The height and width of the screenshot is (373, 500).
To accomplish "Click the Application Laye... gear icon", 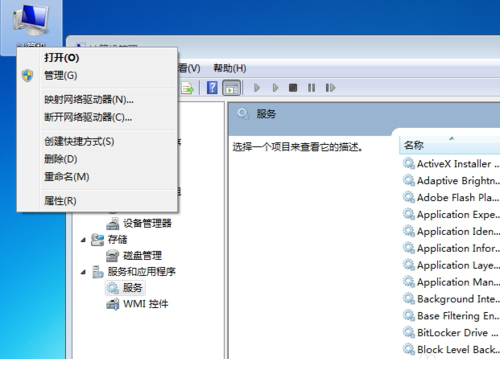I will (x=409, y=265).
